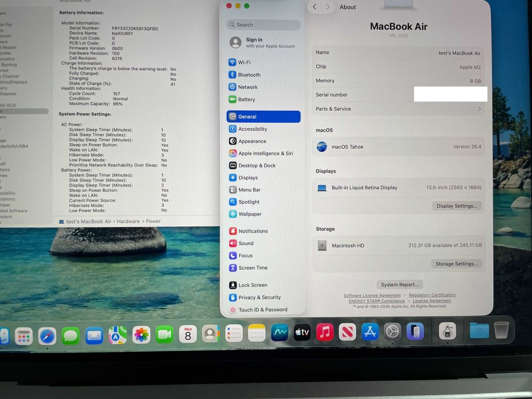Screen dimensions: 532x399
Task: Click Sign in with your Apple Account
Action: point(263,43)
